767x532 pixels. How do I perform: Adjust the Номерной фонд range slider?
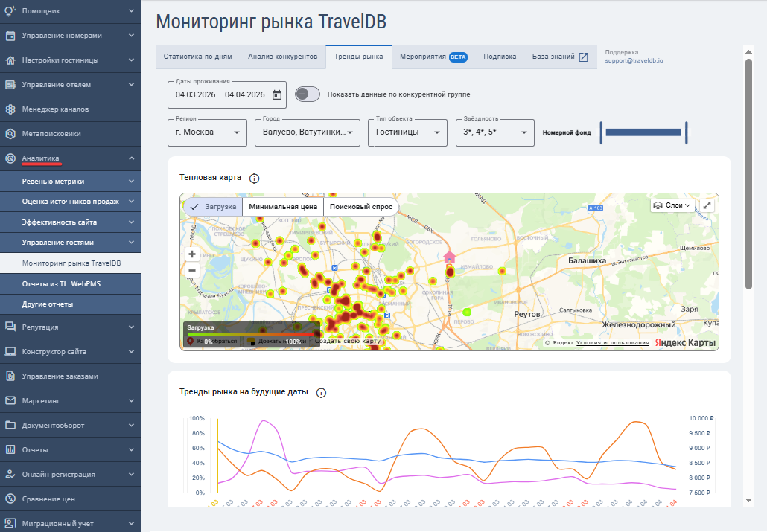pyautogui.click(x=643, y=132)
